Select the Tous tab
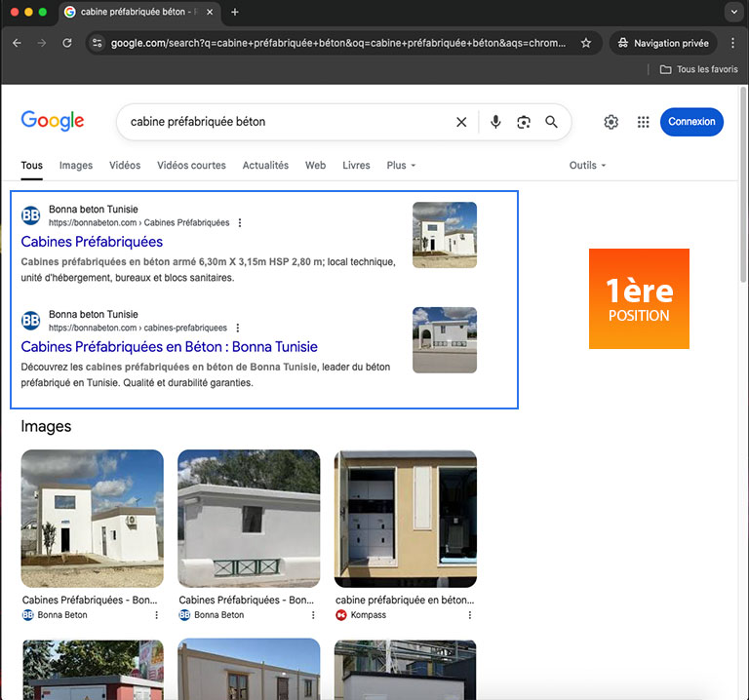Viewport: 749px width, 700px height. 31,165
